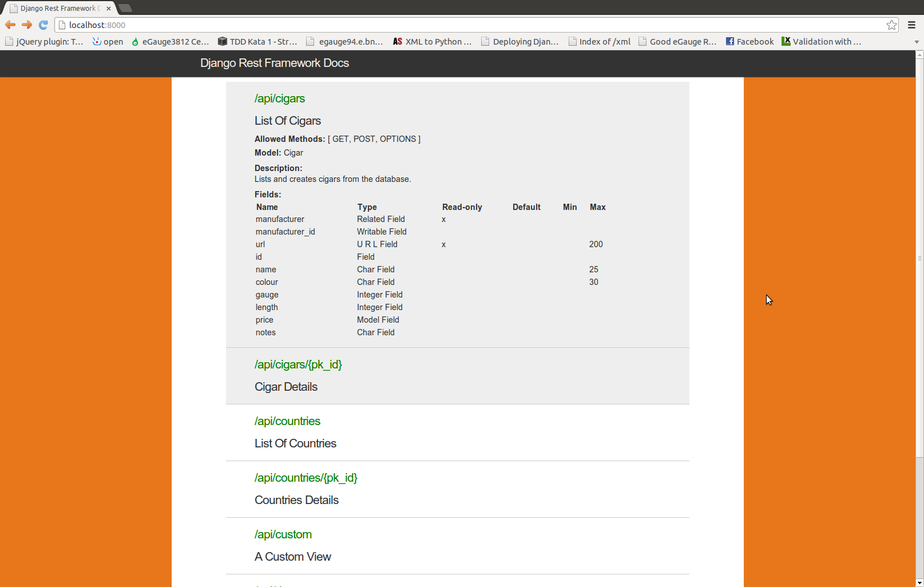Collapse the /api/cigars endpoint

280,98
